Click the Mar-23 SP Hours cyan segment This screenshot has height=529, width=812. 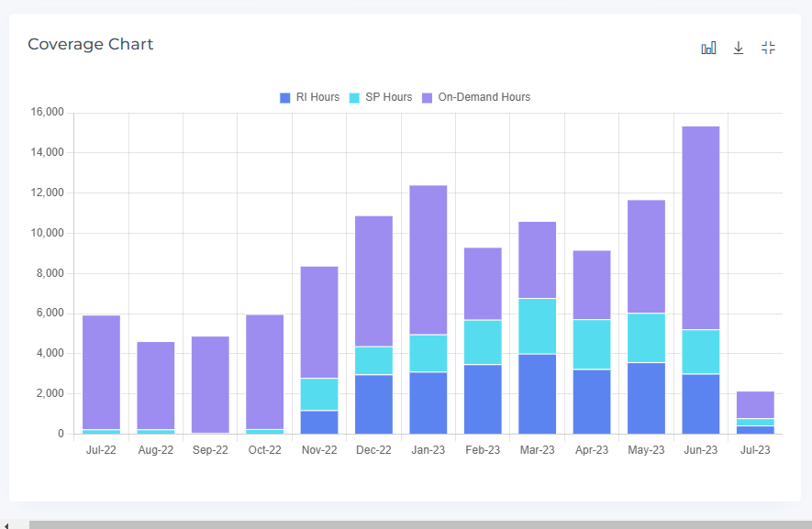[537, 325]
